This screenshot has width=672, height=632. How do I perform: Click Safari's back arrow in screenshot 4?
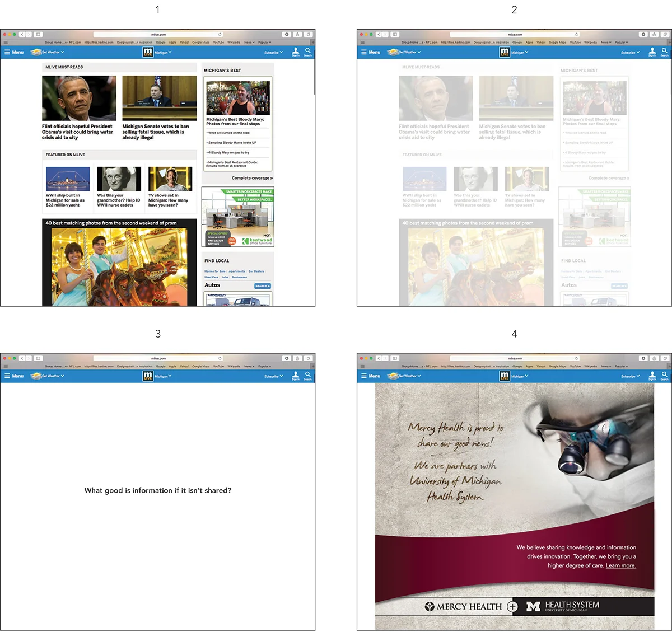379,358
